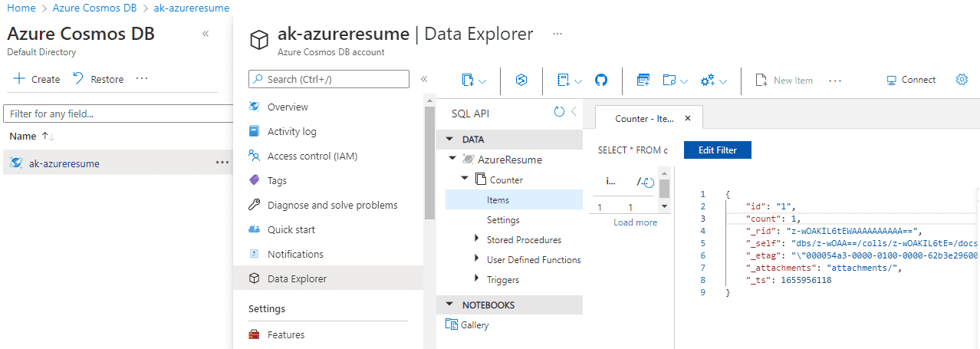The image size is (980, 349).
Task: Open Access control (IAM)
Action: coord(312,156)
